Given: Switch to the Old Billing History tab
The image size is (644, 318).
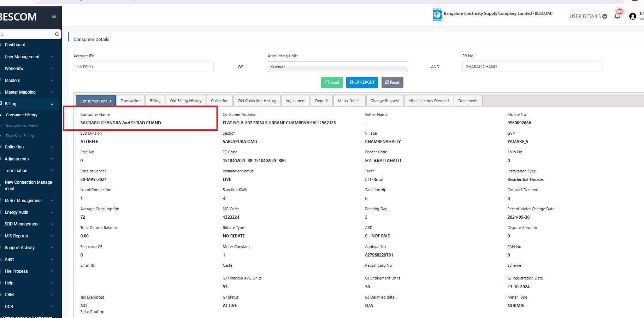Looking at the screenshot, I should 186,101.
